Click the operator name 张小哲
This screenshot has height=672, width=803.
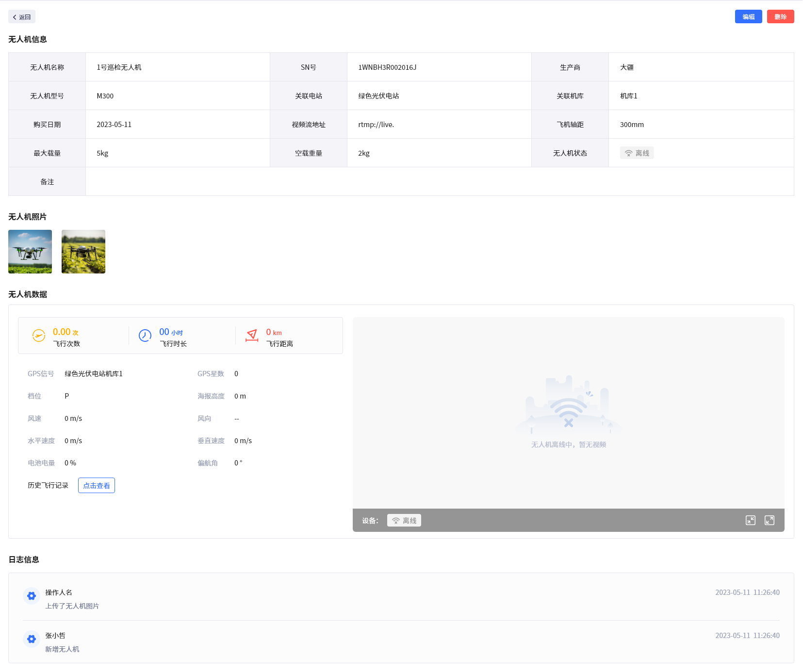point(55,636)
